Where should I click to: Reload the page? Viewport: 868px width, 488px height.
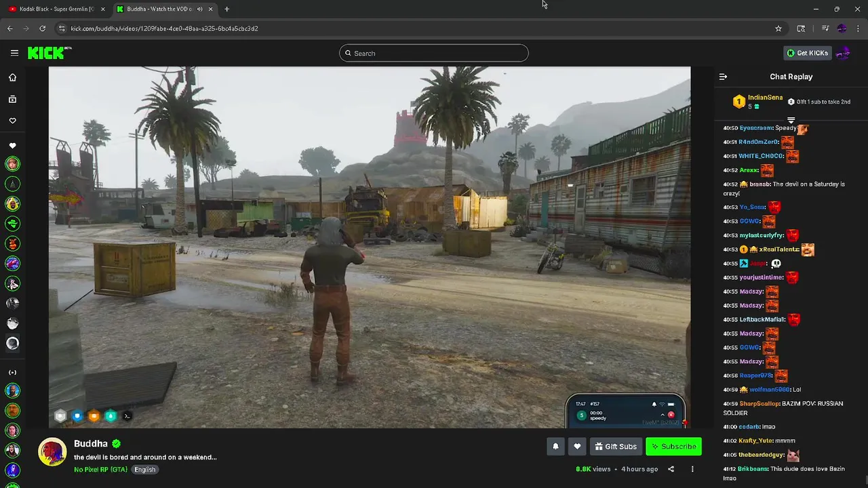click(42, 28)
